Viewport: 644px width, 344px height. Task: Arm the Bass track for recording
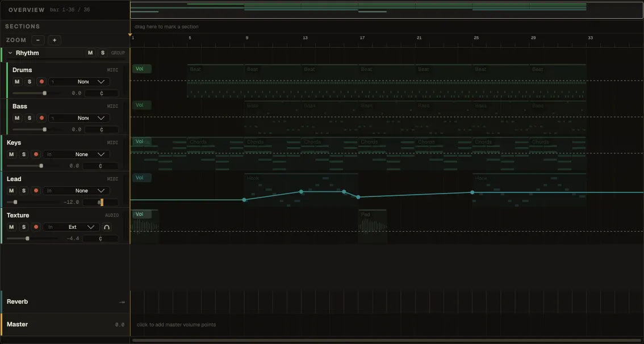tap(41, 118)
